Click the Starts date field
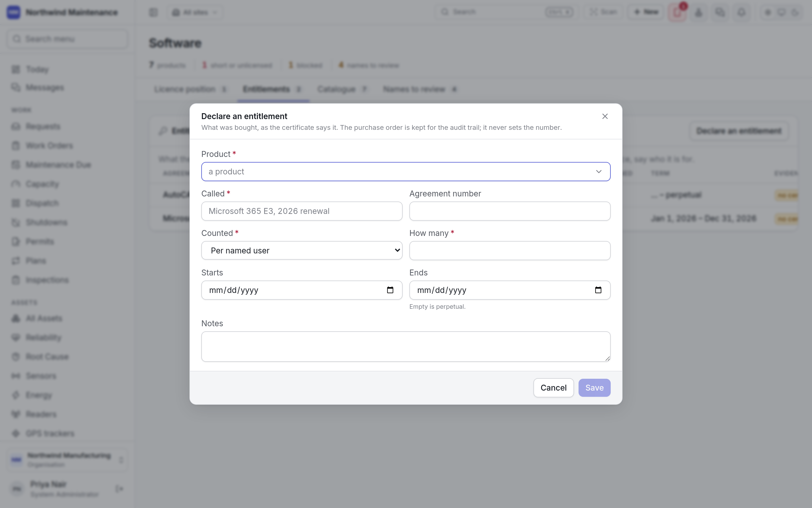Screen dimensions: 812x508 (302, 290)
